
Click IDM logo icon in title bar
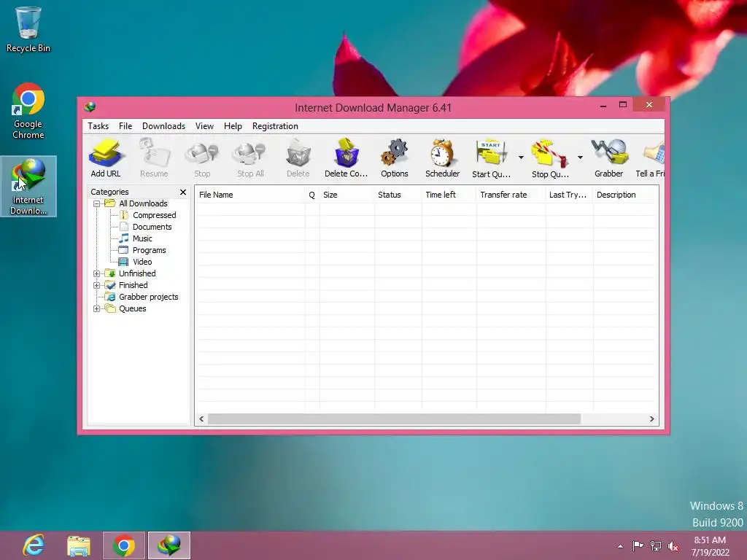(x=90, y=106)
